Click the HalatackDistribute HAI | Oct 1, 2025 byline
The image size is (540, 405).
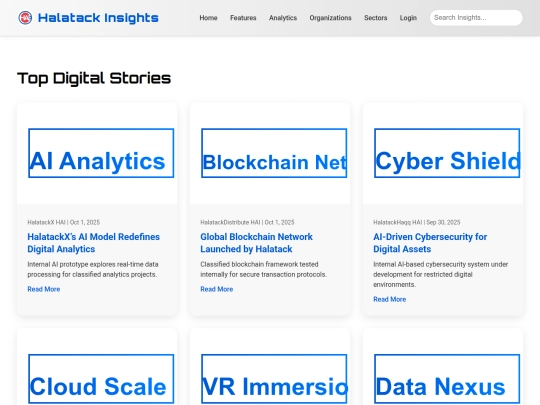[247, 222]
